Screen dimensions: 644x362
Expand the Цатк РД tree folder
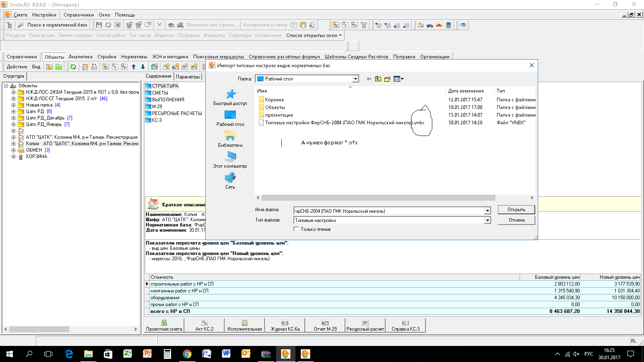13,111
